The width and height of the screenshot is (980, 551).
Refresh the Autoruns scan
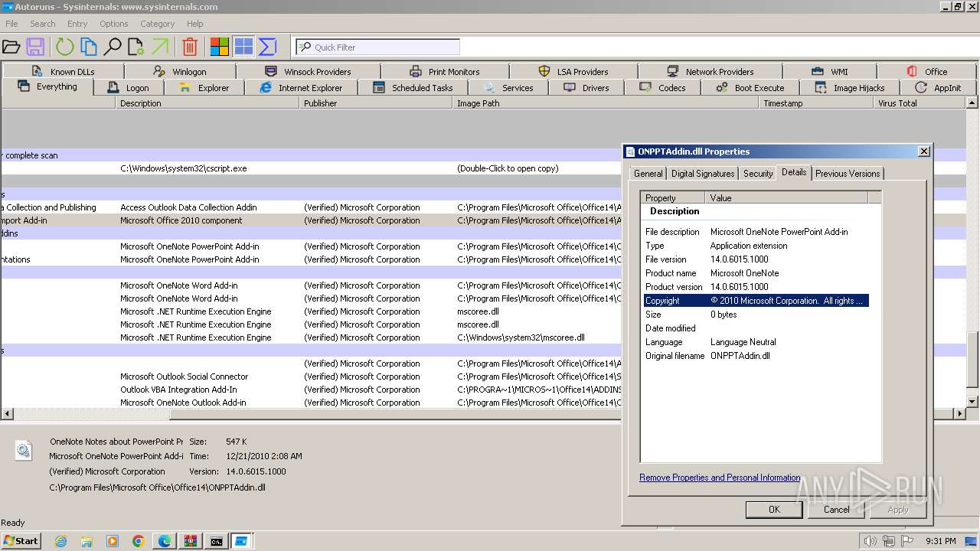(x=64, y=47)
